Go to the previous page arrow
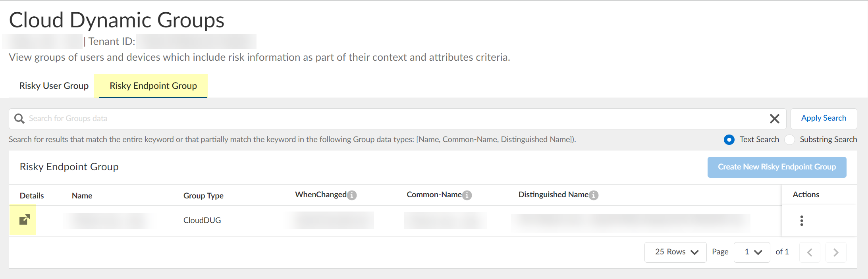 click(x=810, y=252)
